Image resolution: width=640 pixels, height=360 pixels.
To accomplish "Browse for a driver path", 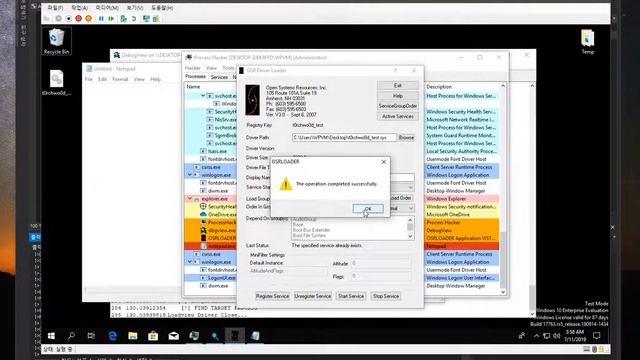I will 406,138.
